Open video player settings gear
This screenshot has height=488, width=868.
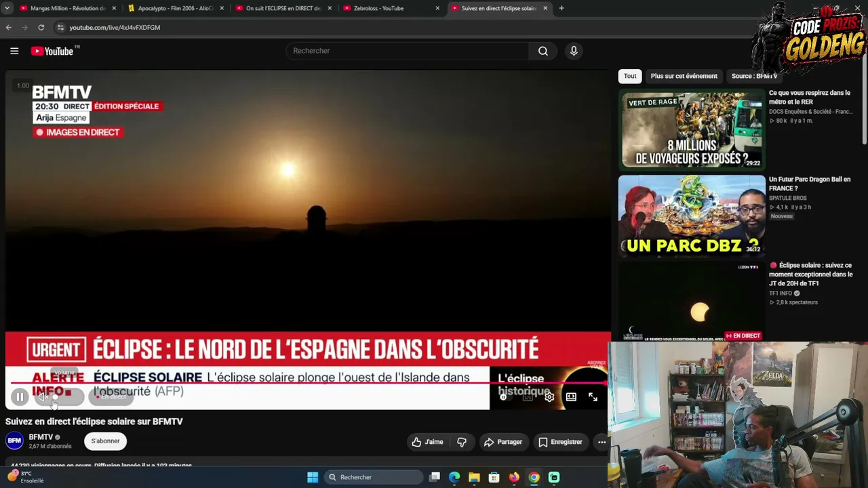click(549, 397)
